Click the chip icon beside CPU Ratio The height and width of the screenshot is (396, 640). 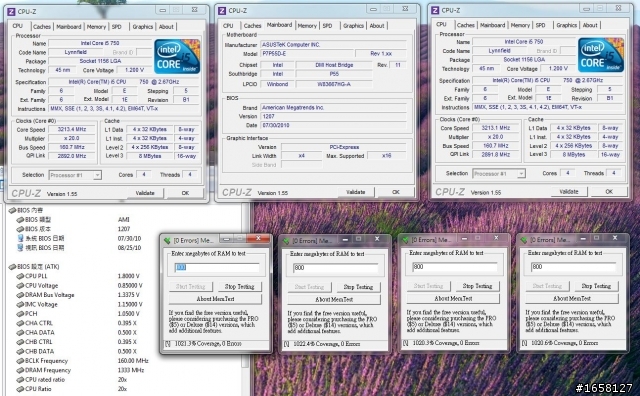coord(20,389)
